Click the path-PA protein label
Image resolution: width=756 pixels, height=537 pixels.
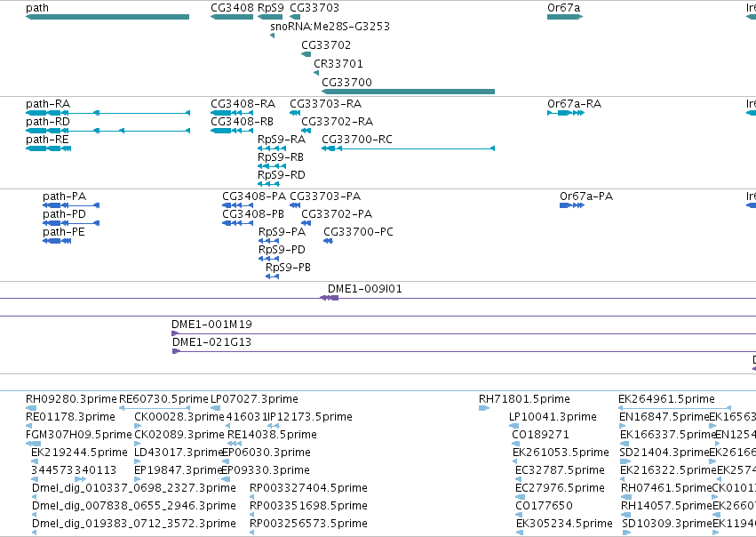[65, 196]
